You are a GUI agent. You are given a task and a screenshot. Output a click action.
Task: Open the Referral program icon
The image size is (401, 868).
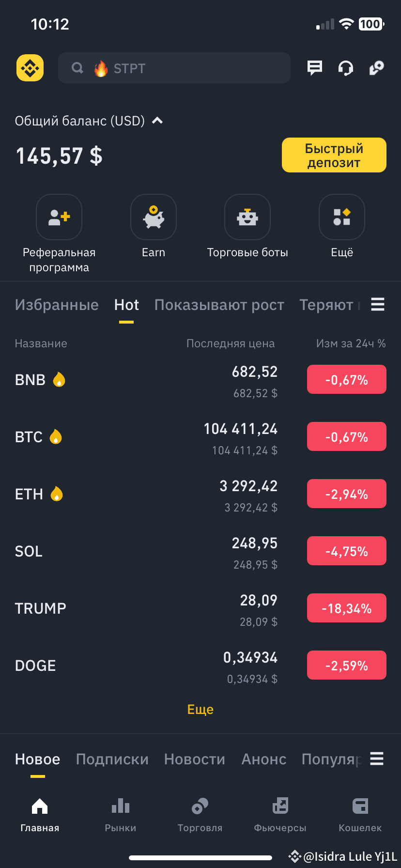(x=59, y=217)
